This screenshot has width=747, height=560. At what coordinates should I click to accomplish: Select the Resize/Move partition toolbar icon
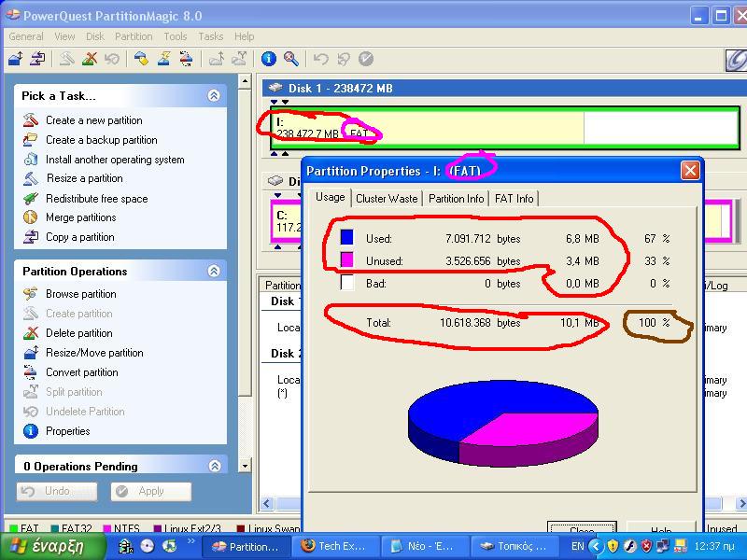(16, 59)
